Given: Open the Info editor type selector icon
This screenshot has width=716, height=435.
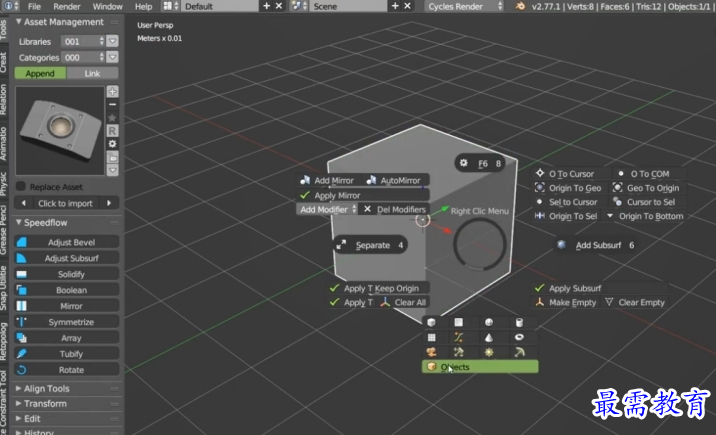Looking at the screenshot, I should tap(11, 6).
